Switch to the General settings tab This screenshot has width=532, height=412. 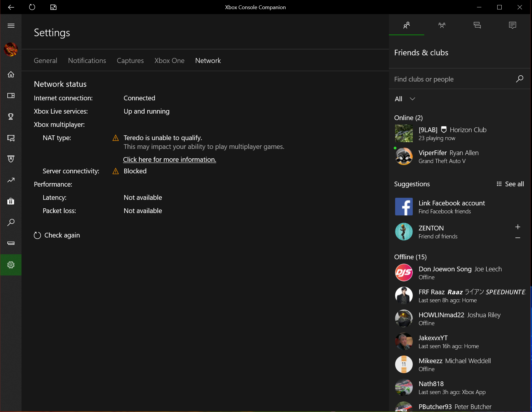[x=45, y=61]
